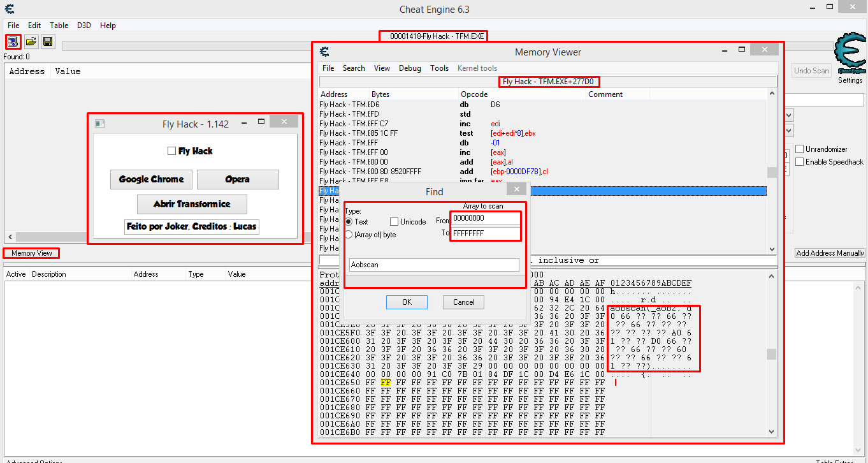
Task: Open Memory Viewer's File menu
Action: click(328, 68)
